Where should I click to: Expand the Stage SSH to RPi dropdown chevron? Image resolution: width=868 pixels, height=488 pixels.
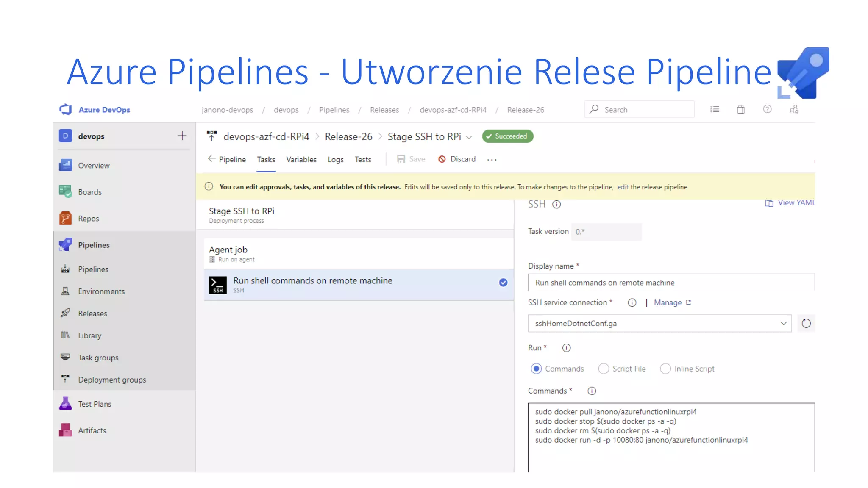[469, 137]
